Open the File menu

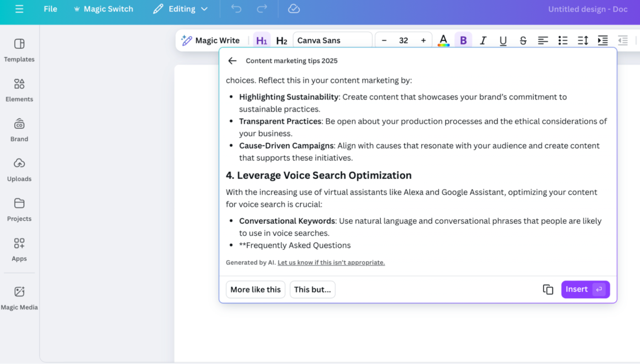tap(50, 9)
